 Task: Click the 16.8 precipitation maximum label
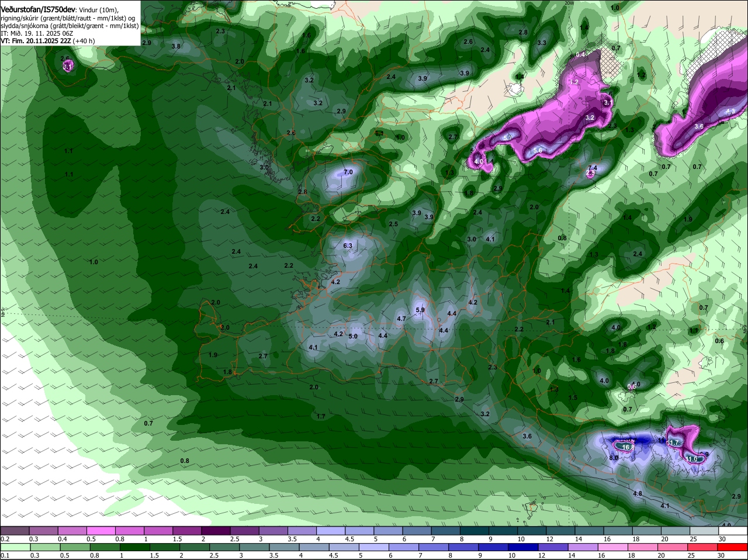tap(628, 448)
